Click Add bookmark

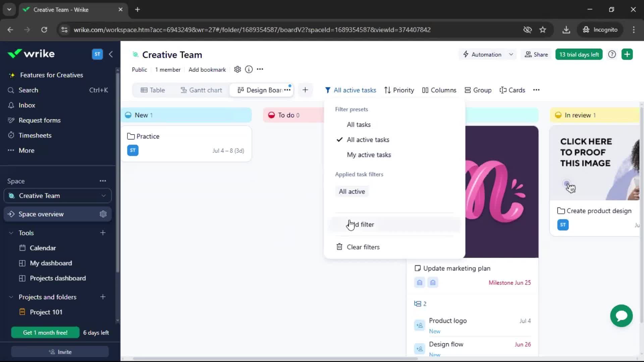click(207, 70)
